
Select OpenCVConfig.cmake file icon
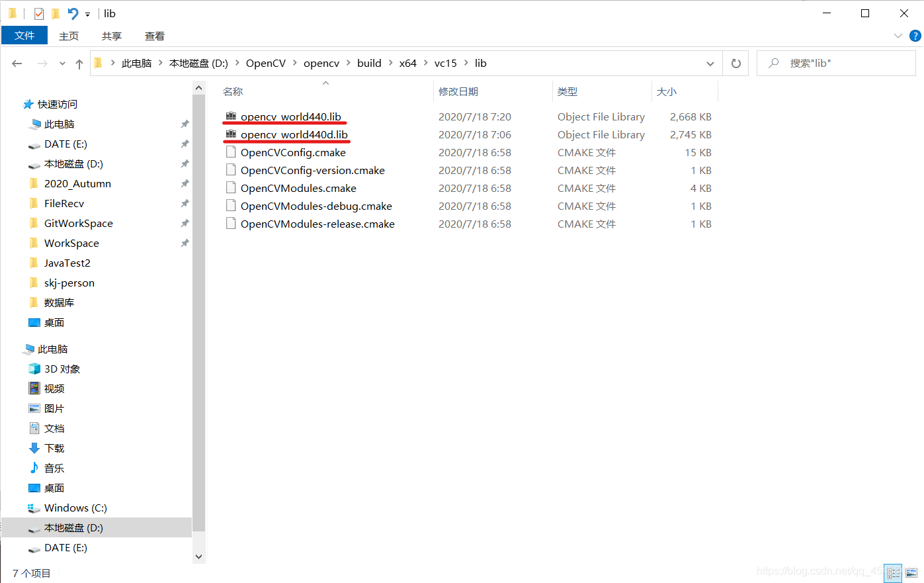click(231, 152)
